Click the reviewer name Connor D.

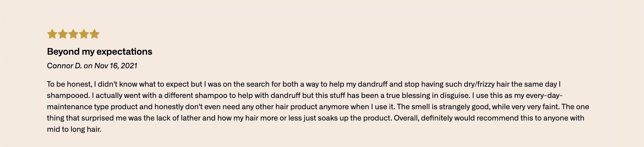tap(64, 66)
